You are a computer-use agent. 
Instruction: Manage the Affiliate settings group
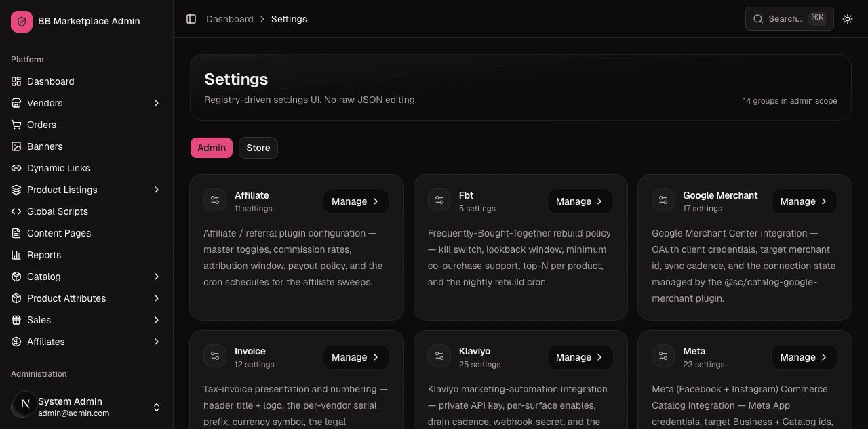tap(356, 201)
